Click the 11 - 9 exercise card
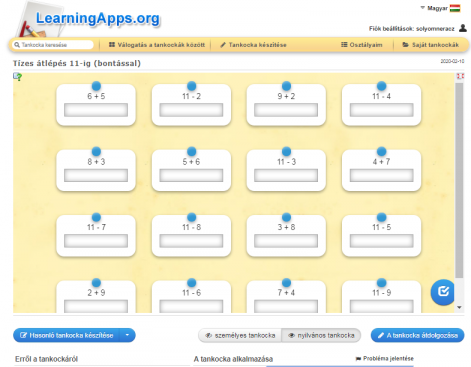 click(381, 297)
